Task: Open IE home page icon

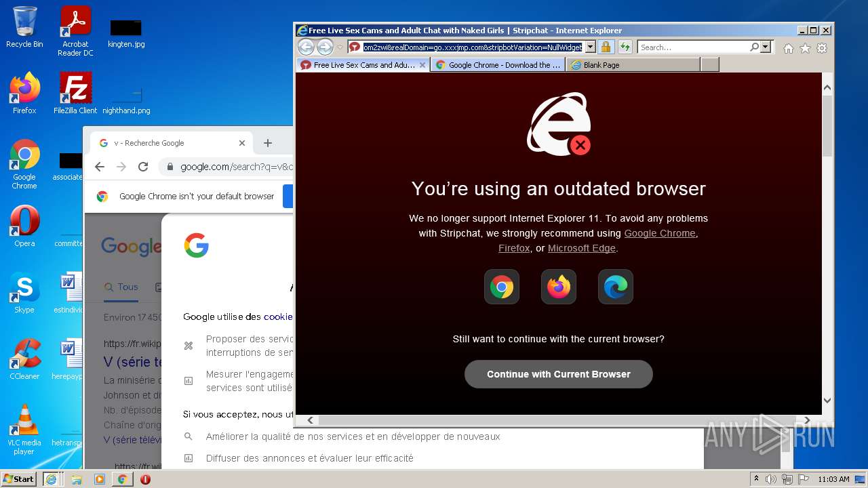Action: (x=788, y=47)
